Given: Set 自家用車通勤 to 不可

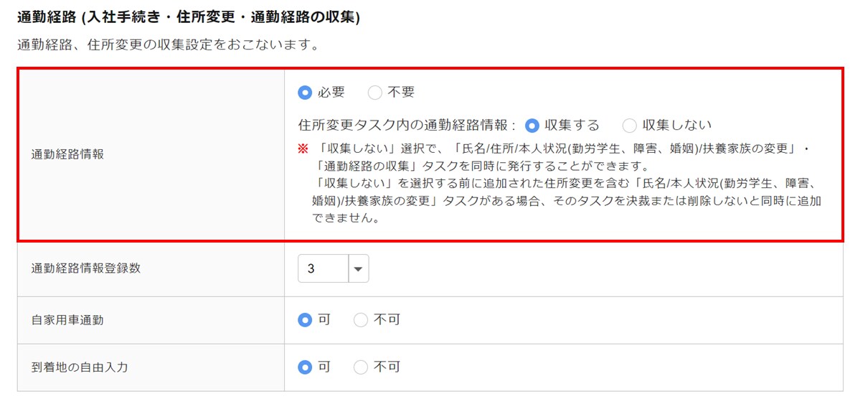Looking at the screenshot, I should 361,320.
